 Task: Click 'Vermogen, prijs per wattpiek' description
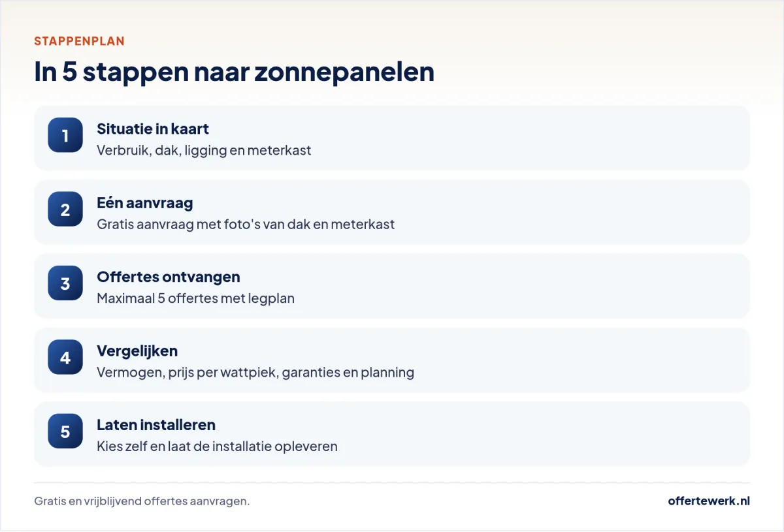tap(255, 373)
